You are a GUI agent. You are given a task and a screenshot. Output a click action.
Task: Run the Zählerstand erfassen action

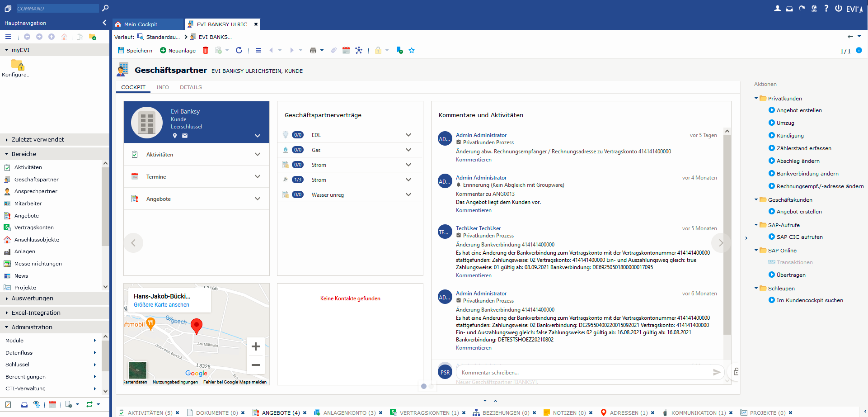click(x=803, y=148)
